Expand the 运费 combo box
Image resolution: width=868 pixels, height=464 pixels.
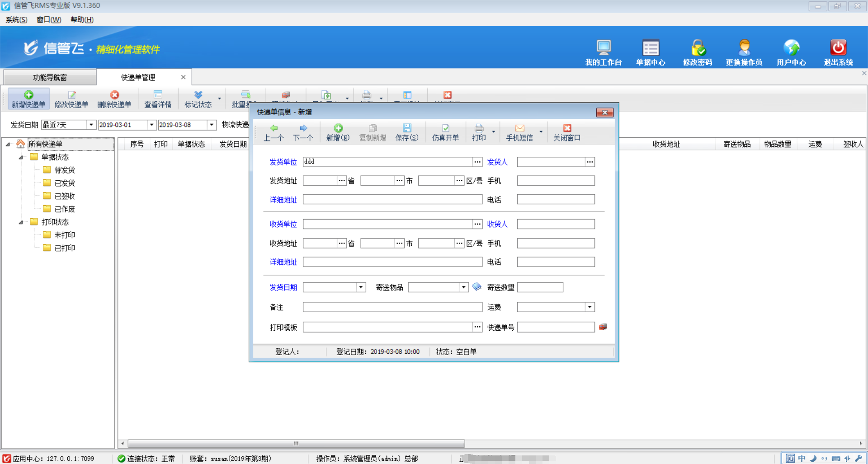[x=590, y=307]
